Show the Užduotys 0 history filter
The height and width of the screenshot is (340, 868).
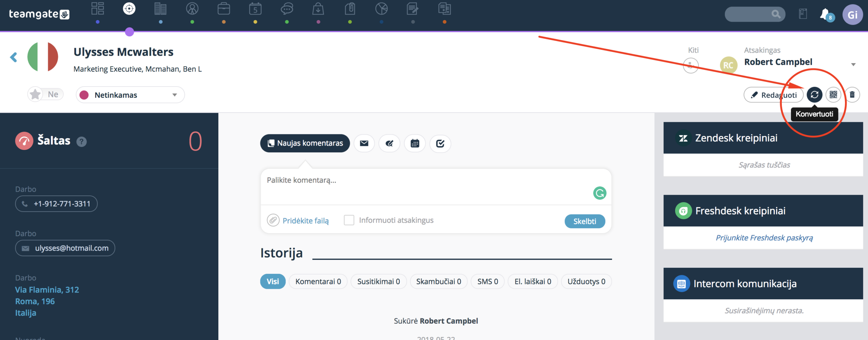point(586,282)
